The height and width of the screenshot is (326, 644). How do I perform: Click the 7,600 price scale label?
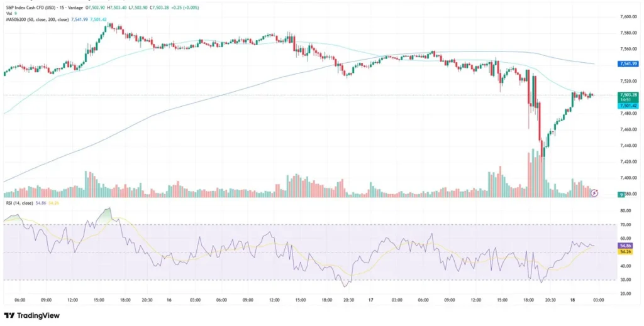tap(628, 17)
